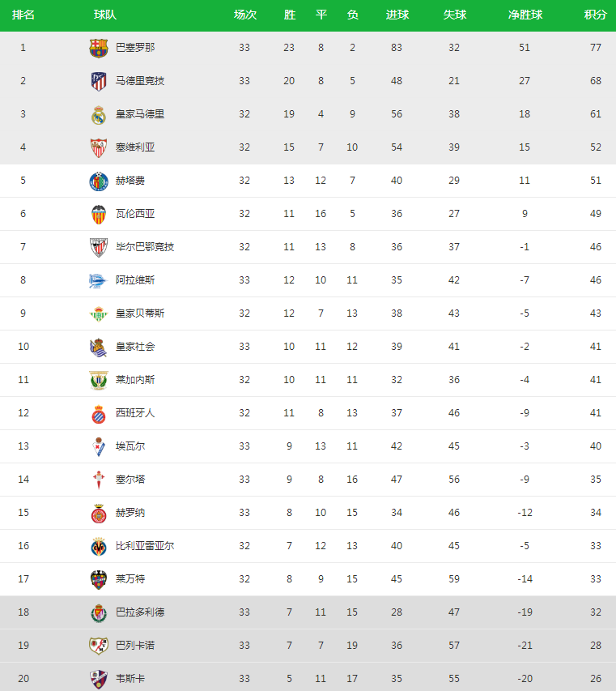Image resolution: width=616 pixels, height=691 pixels.
Task: Open the Rayo Vallecano badge
Action: tap(99, 646)
